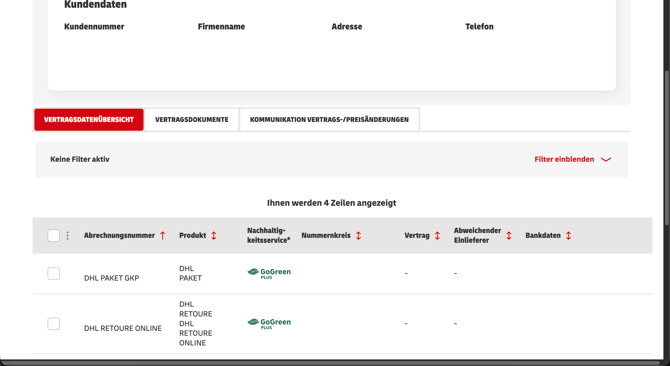670x366 pixels.
Task: Click the Bankdaten column header
Action: click(x=543, y=235)
